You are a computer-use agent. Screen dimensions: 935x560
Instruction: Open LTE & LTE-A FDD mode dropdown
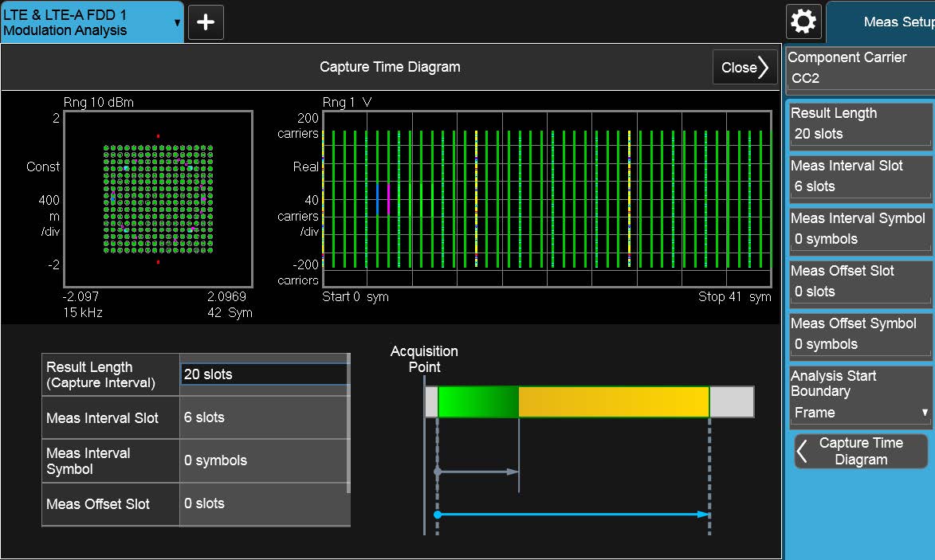pyautogui.click(x=92, y=22)
